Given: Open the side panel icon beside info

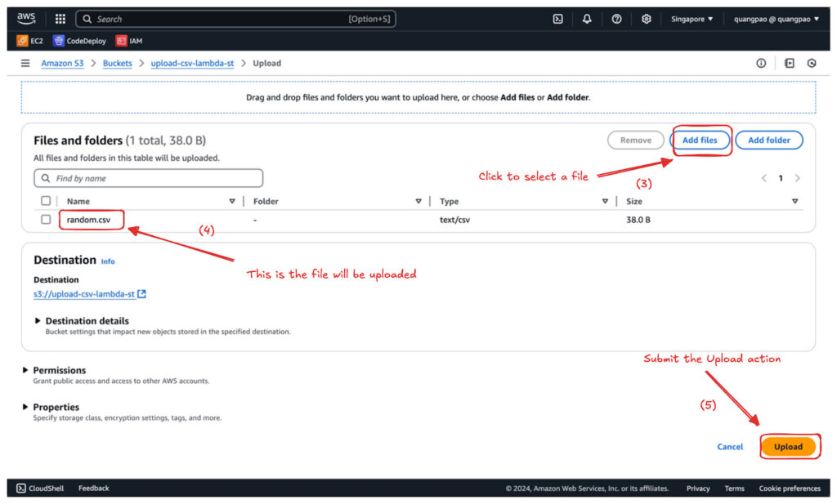Looking at the screenshot, I should pyautogui.click(x=789, y=63).
